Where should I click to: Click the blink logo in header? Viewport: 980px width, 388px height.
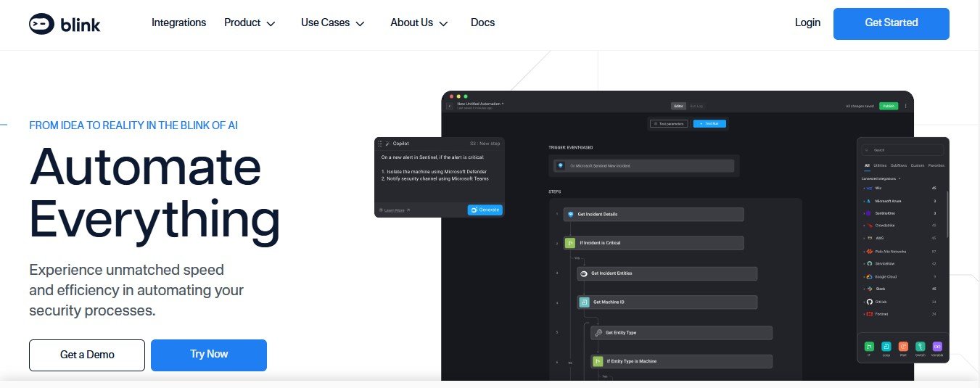pyautogui.click(x=65, y=24)
